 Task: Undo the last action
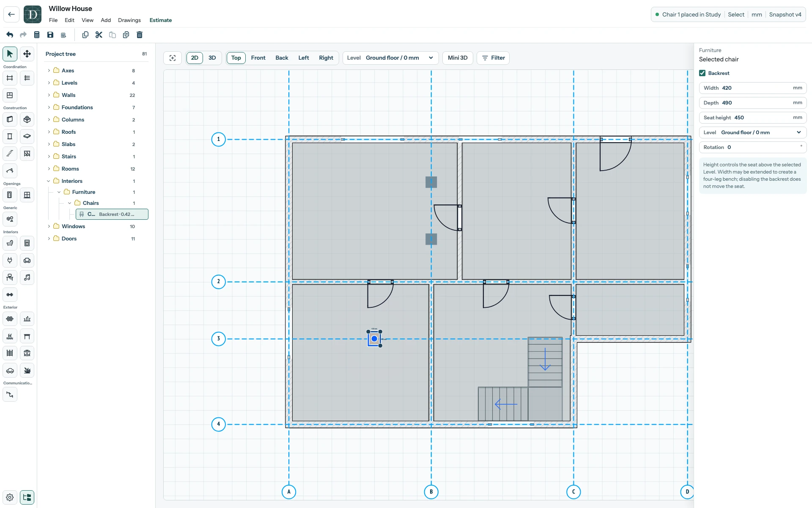(10, 35)
